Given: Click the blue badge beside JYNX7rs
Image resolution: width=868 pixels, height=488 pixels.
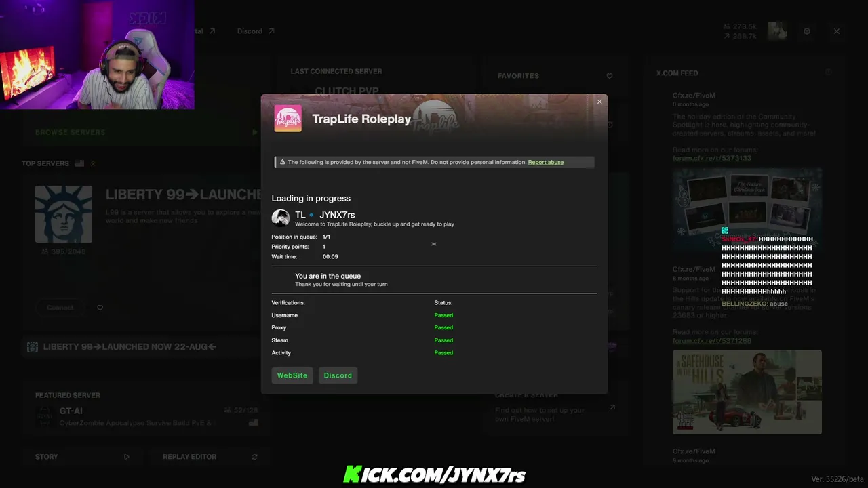Looking at the screenshot, I should pyautogui.click(x=312, y=215).
